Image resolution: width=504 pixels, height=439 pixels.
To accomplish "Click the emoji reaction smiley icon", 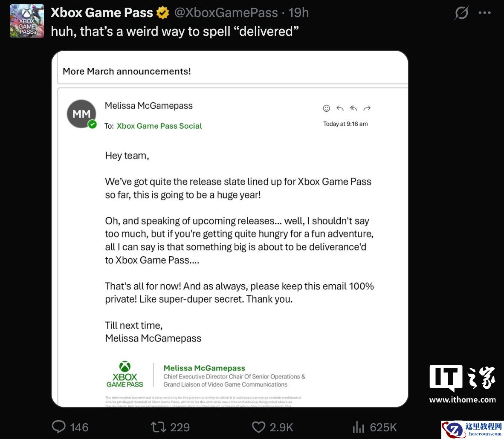I will 327,108.
